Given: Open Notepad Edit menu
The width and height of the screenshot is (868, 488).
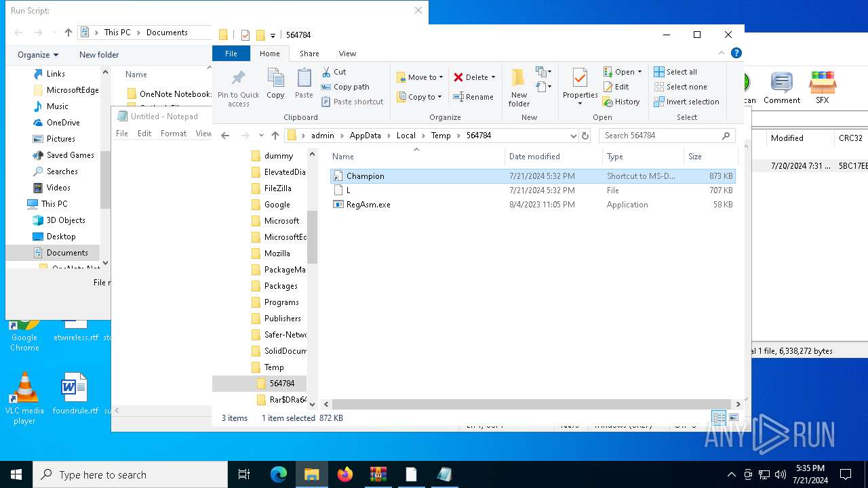Looking at the screenshot, I should coord(144,134).
